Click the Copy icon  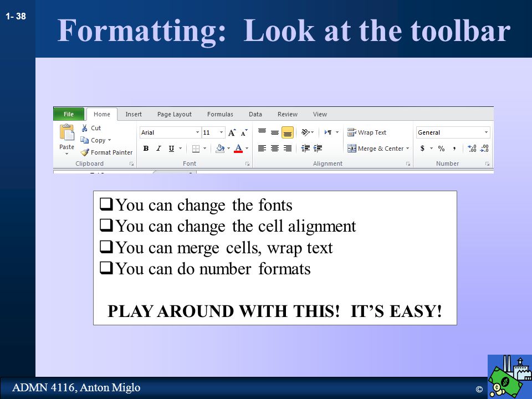(x=84, y=140)
